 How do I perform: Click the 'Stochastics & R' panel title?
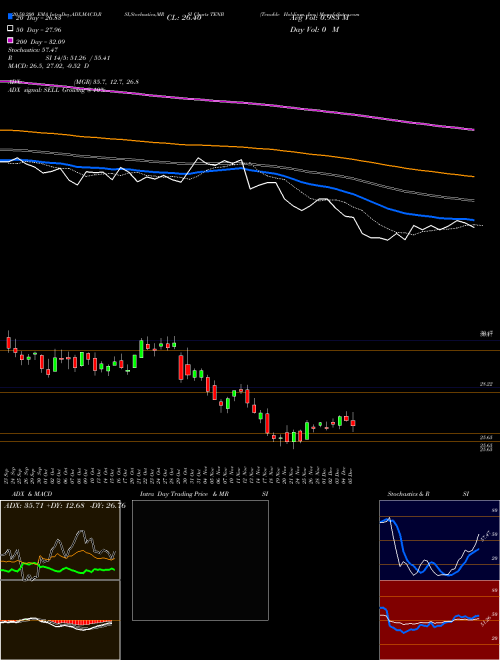click(x=408, y=494)
